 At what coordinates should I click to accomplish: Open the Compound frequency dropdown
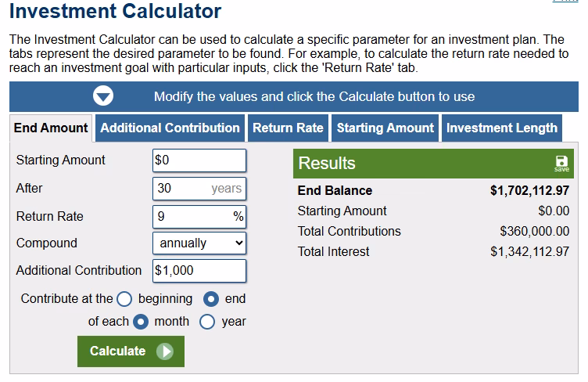[199, 243]
